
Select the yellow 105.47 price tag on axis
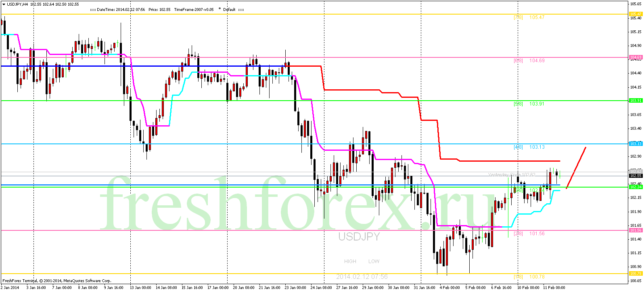(x=636, y=14)
